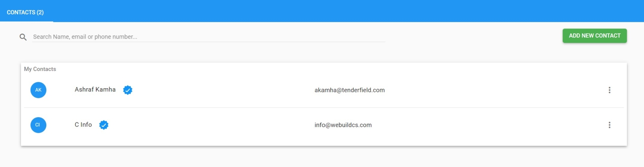Open three-dot menu for C Info

[609, 125]
